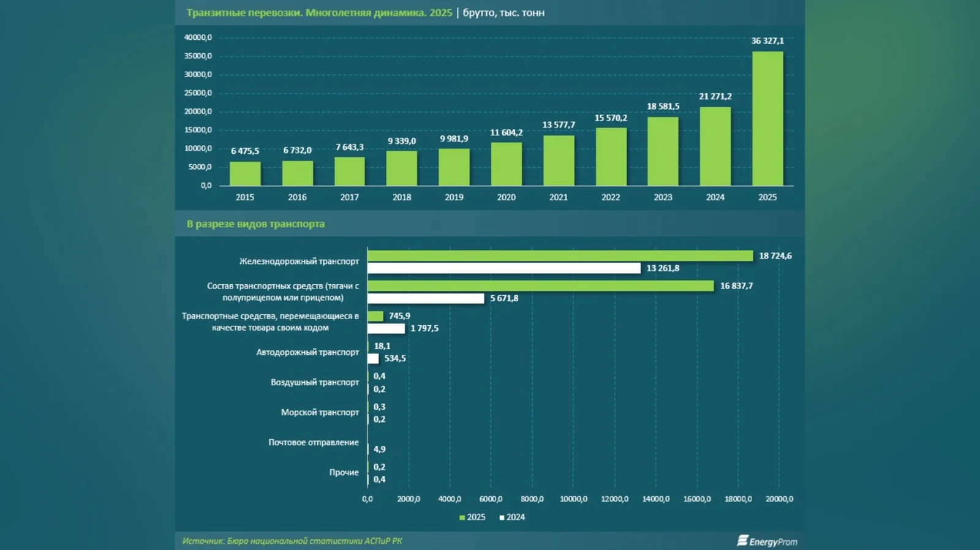Select the 2024 bar labeled 21 271,2
The width and height of the screenshot is (980, 550).
coord(715,146)
